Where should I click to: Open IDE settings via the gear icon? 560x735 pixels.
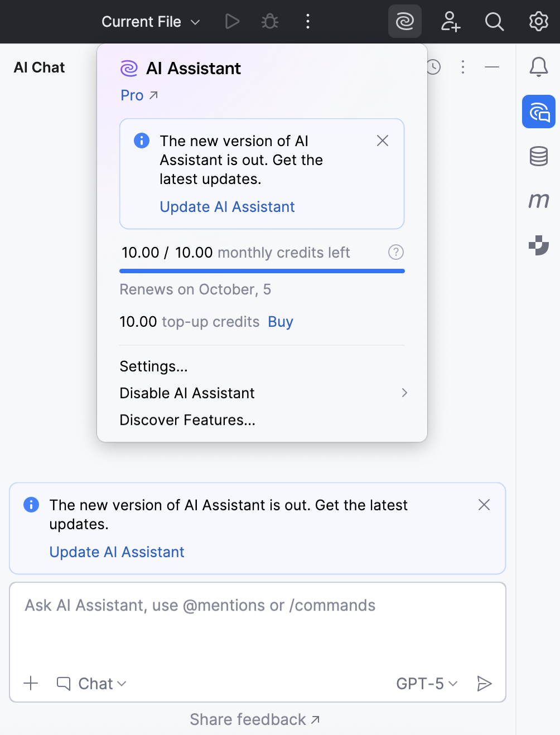pos(537,22)
